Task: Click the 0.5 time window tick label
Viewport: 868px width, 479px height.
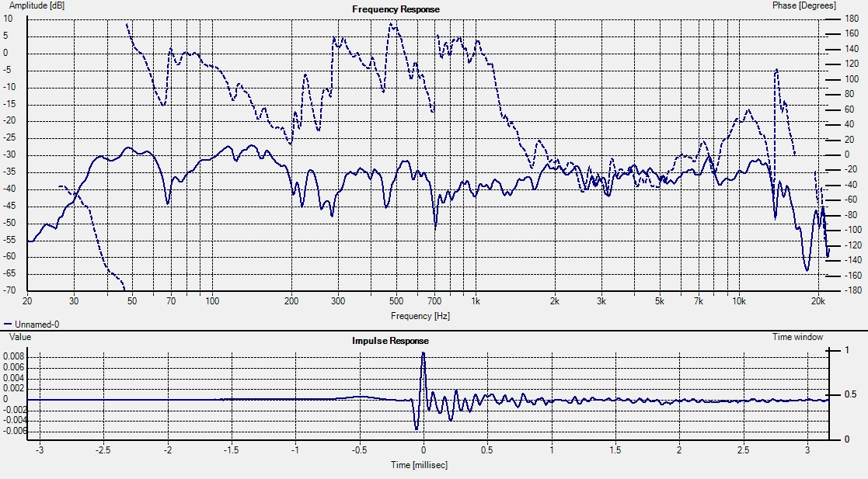Action: click(849, 395)
